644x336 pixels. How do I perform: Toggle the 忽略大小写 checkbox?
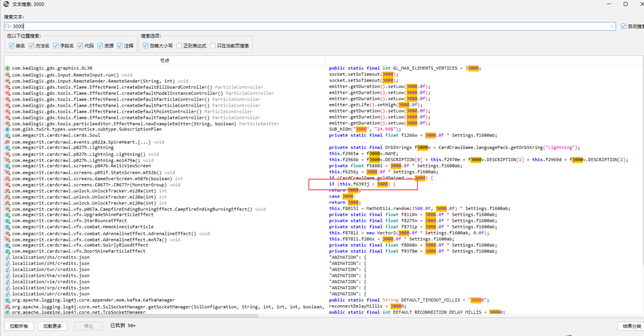(x=146, y=46)
